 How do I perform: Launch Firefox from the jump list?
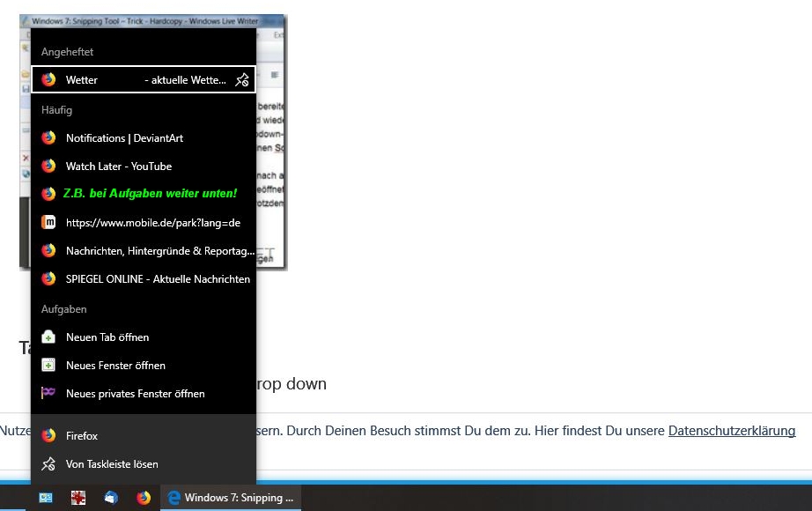point(144,436)
